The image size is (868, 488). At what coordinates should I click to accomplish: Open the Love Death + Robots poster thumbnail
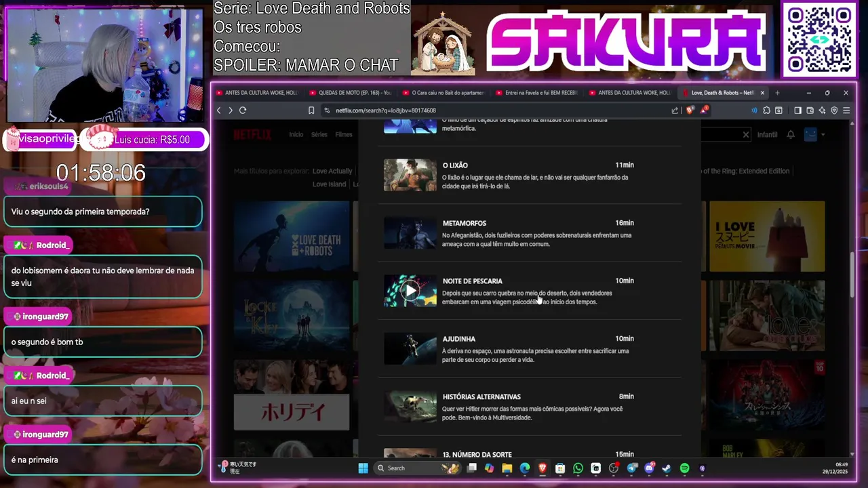click(292, 237)
